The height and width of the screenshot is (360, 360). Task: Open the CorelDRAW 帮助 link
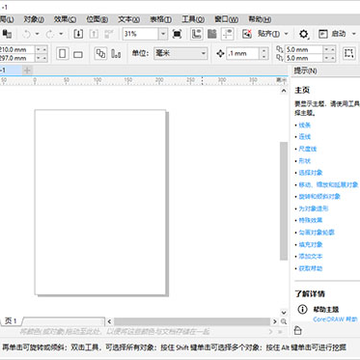click(x=335, y=319)
